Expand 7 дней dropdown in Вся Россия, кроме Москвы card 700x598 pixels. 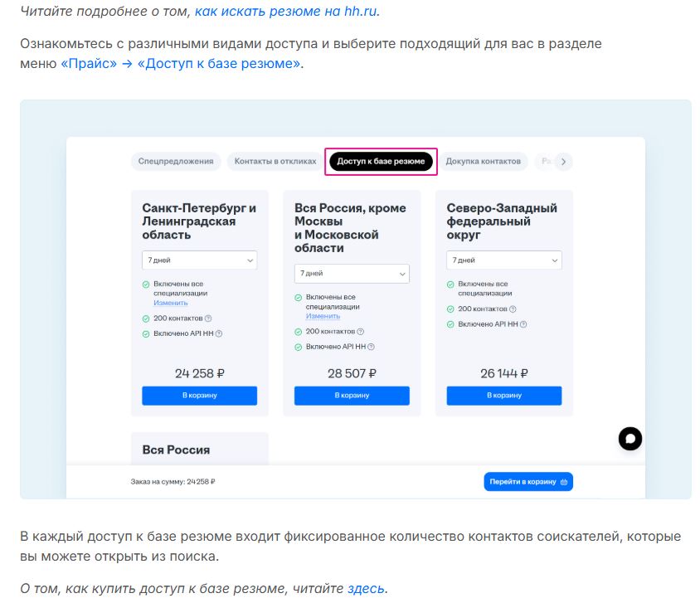tap(352, 274)
